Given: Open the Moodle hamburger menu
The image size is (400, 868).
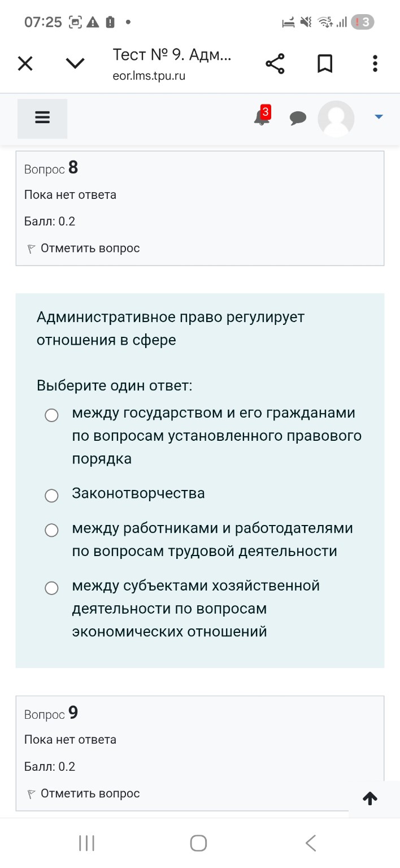Looking at the screenshot, I should pyautogui.click(x=42, y=118).
